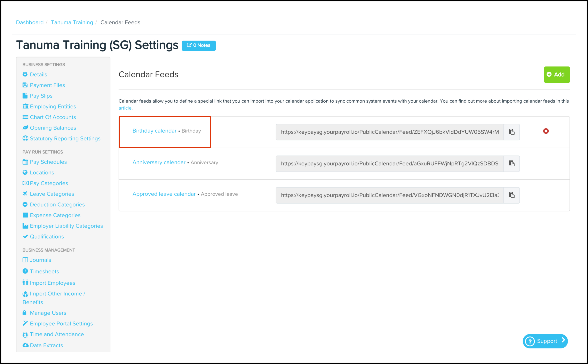Open the 0 Notes button
The height and width of the screenshot is (364, 588).
[199, 46]
